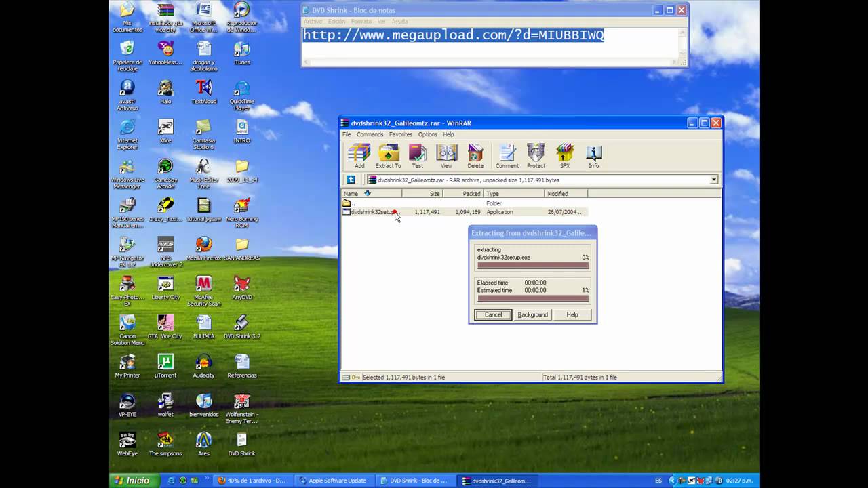Select the avast! Antivirus desktop icon
Viewport: 868px width, 488px height.
click(x=127, y=95)
